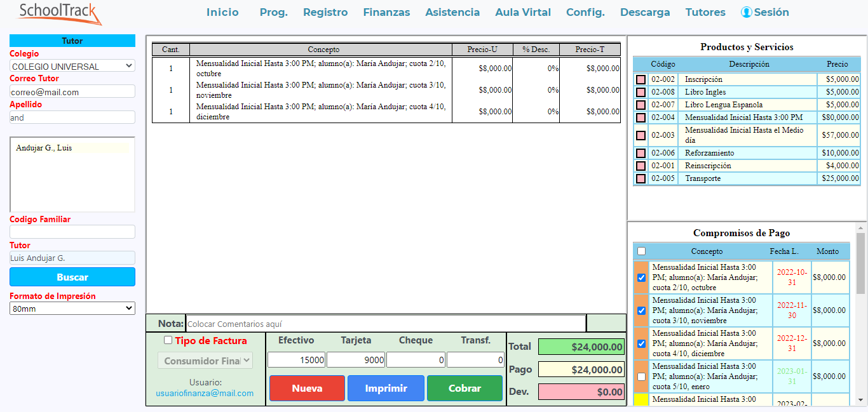868x412 pixels.
Task: Tick the Reforzamiento product checkbox
Action: tap(641, 153)
